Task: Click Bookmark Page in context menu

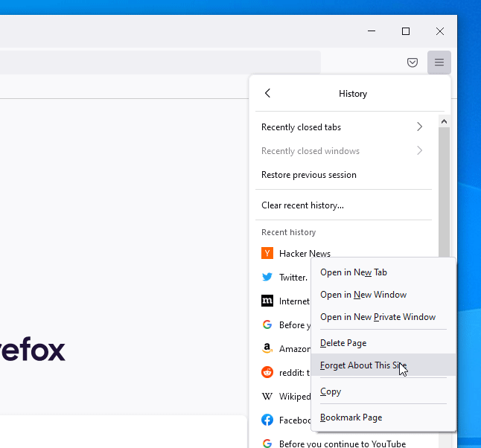Action: [x=351, y=417]
